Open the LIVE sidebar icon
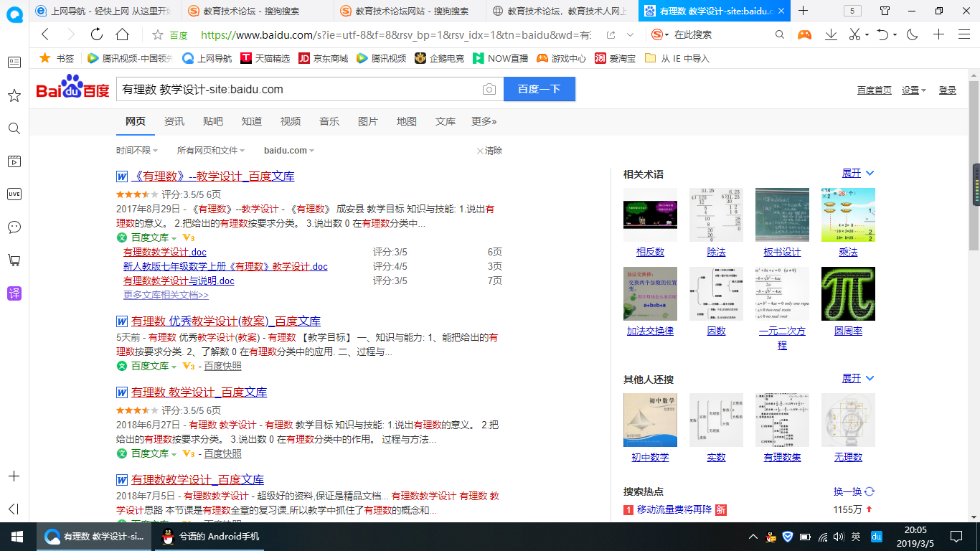Image resolution: width=980 pixels, height=551 pixels. tap(14, 194)
